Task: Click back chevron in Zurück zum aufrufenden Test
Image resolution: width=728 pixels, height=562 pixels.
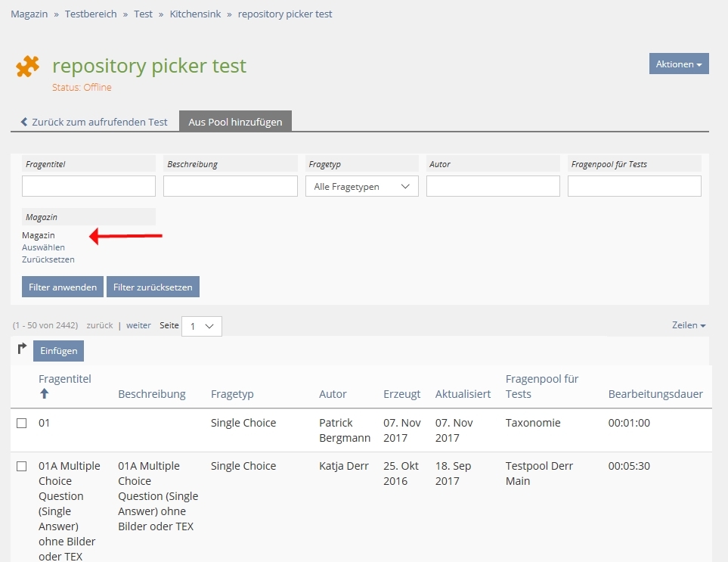Action: 24,122
